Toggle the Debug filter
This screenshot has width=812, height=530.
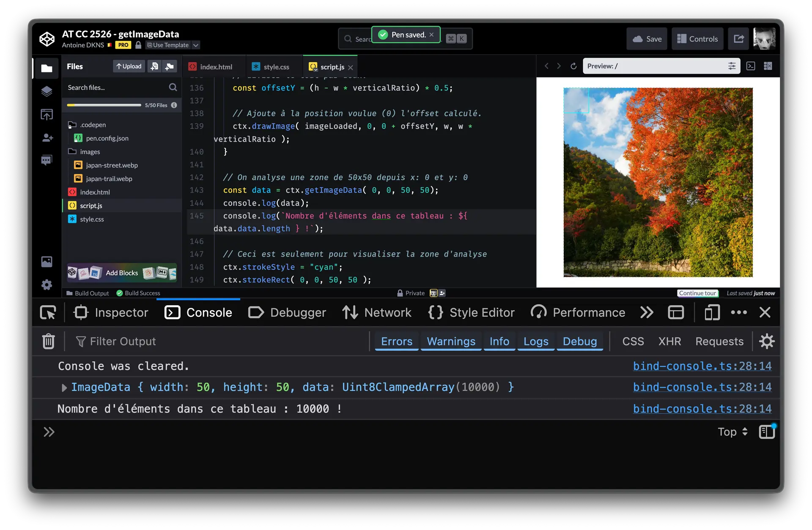pos(579,341)
